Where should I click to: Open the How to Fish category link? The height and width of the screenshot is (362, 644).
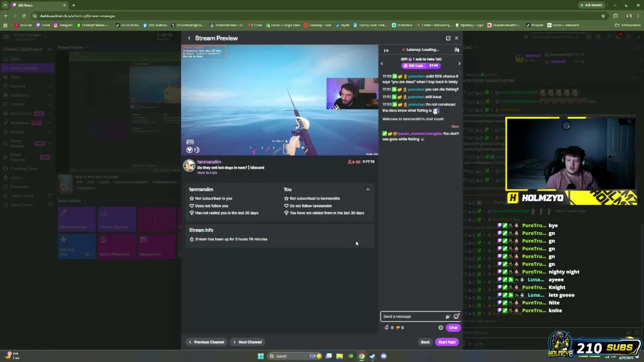(207, 173)
